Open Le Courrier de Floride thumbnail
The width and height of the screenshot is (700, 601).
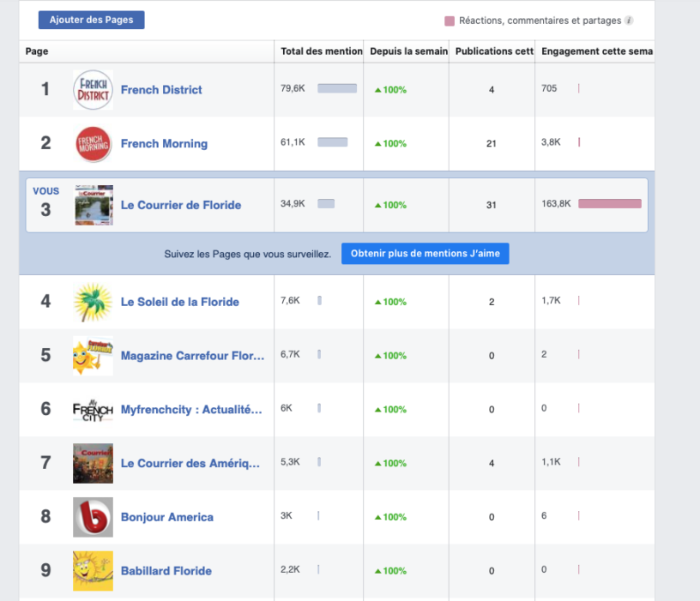click(94, 205)
